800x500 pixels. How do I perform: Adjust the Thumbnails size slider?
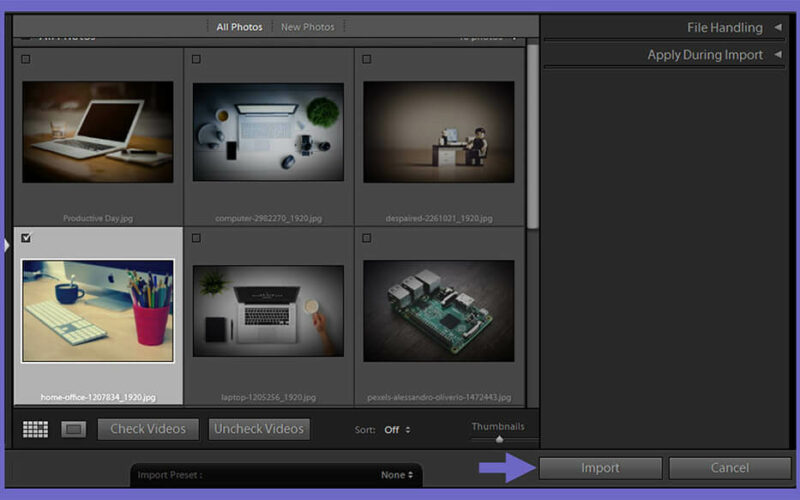499,439
